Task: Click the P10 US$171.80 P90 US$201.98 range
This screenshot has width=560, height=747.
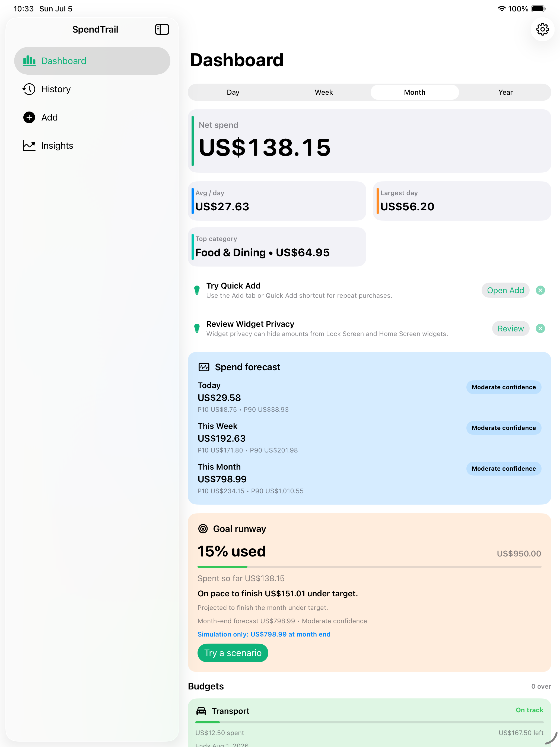Action: click(x=247, y=451)
